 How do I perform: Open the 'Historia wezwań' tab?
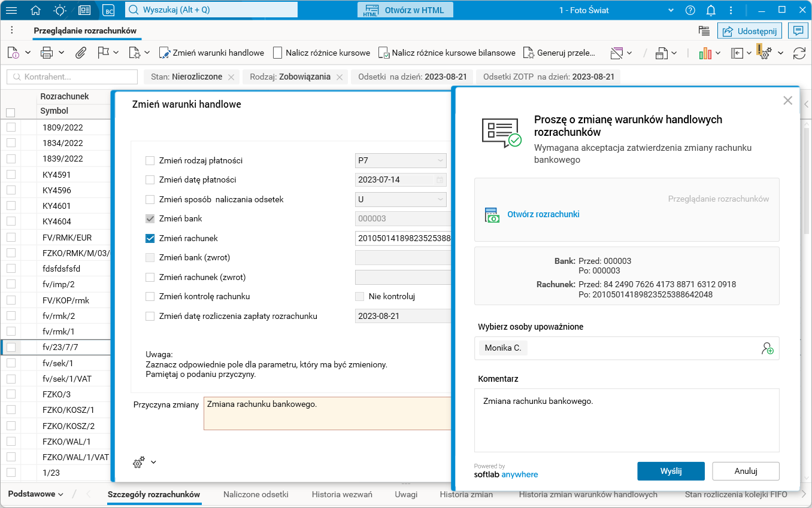click(x=342, y=494)
